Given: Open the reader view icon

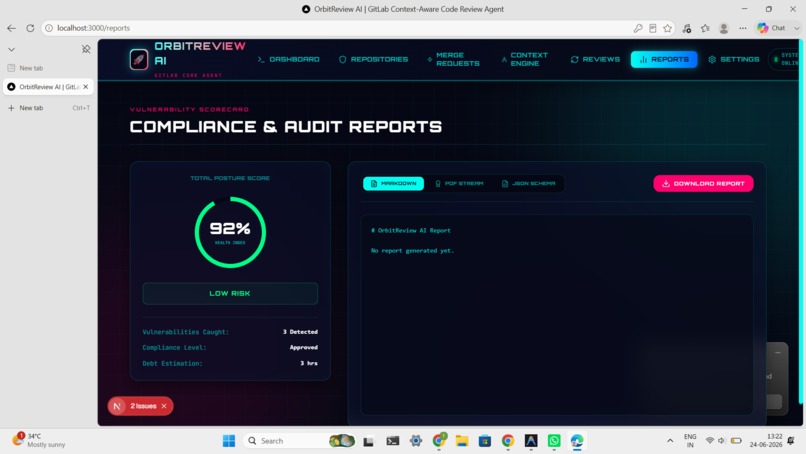Looking at the screenshot, I should pyautogui.click(x=653, y=28).
